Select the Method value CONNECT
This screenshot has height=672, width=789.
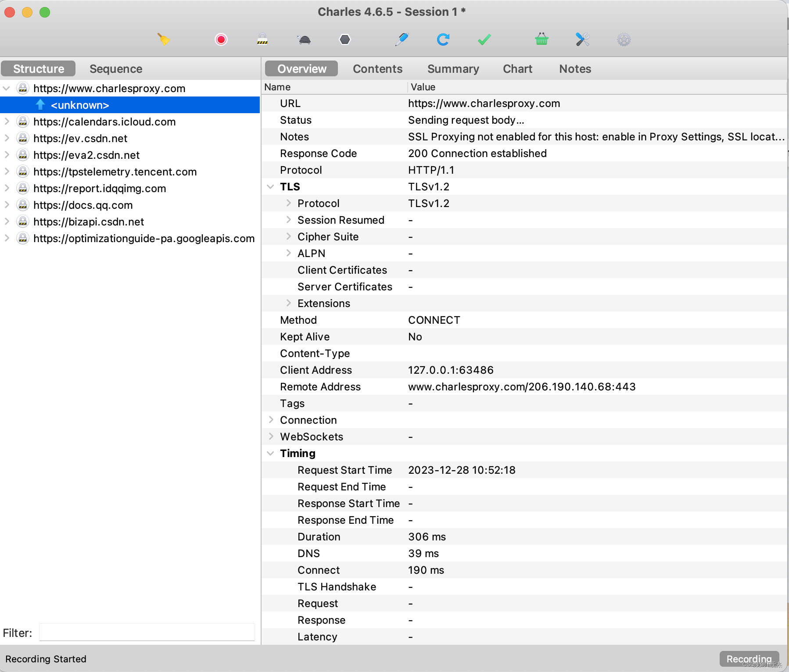tap(434, 320)
